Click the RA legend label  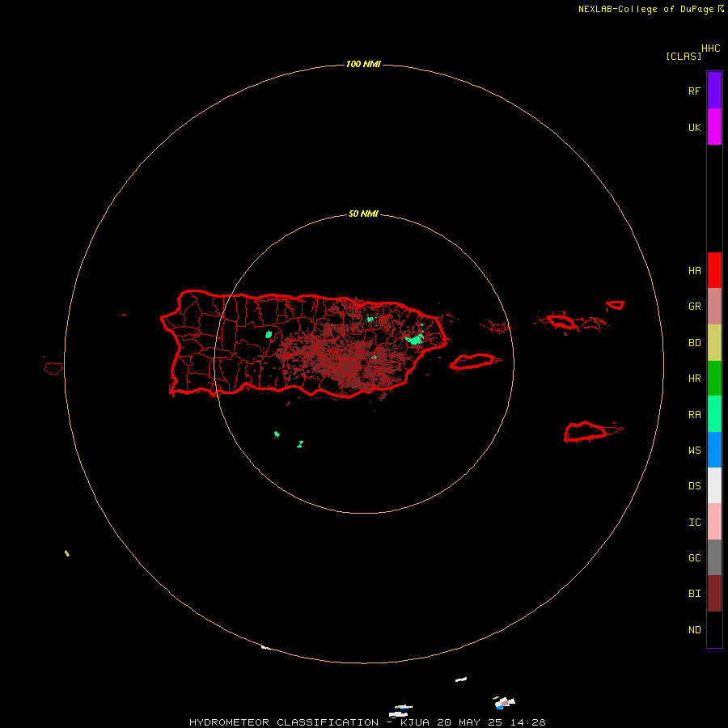tap(694, 415)
